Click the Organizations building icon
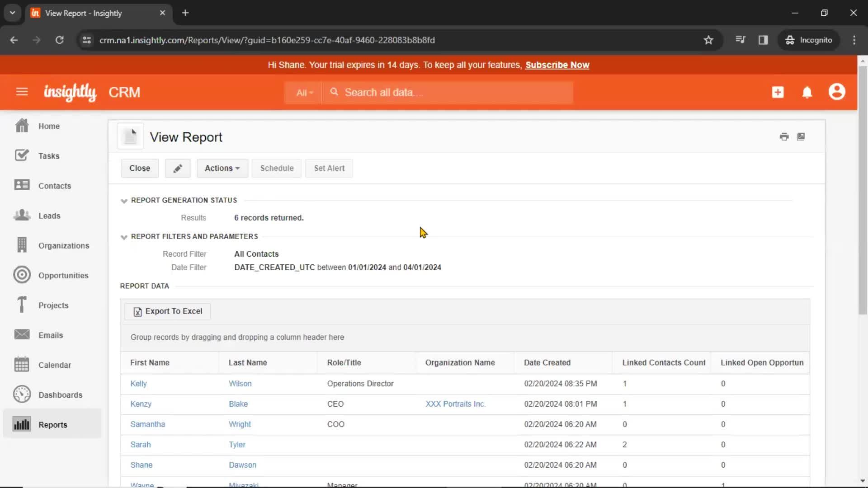 (22, 245)
